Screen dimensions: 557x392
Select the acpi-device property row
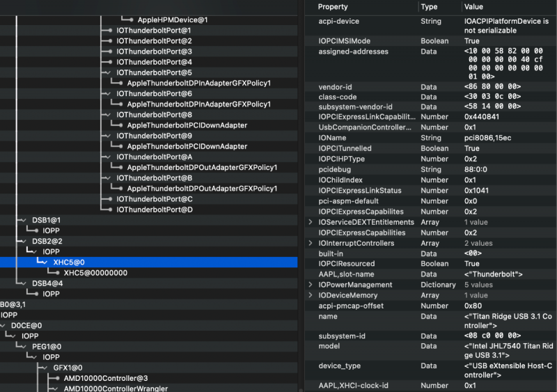[430, 26]
